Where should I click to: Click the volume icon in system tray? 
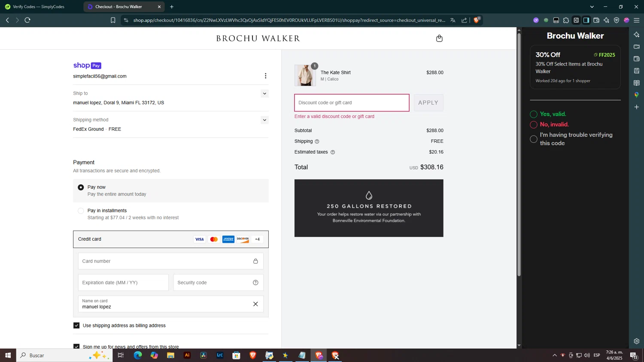pos(587,355)
